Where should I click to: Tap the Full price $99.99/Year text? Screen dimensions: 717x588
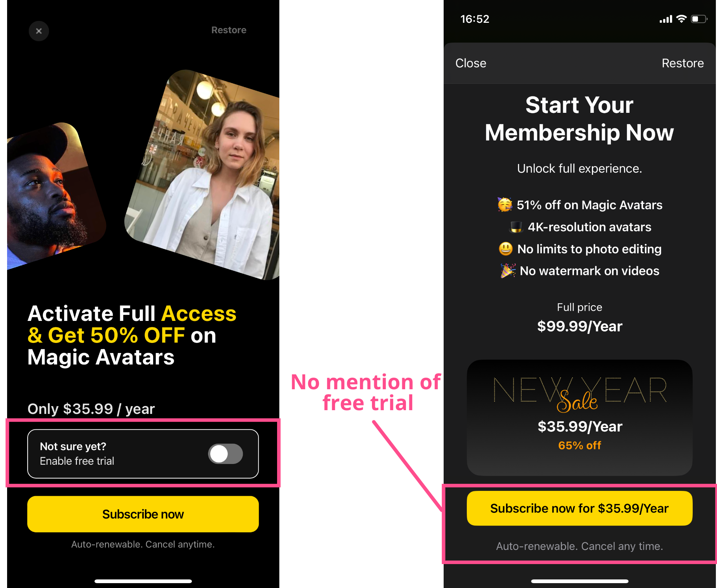(x=580, y=318)
